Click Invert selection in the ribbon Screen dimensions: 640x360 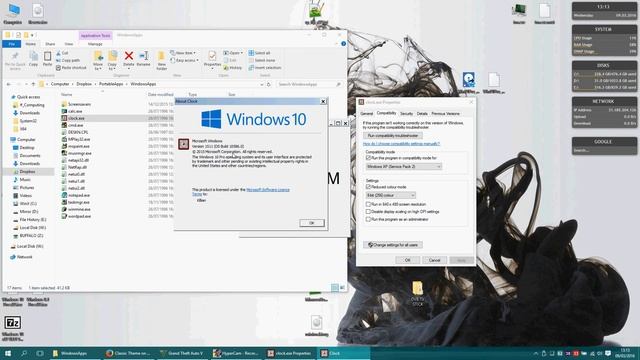pyautogui.click(x=265, y=68)
